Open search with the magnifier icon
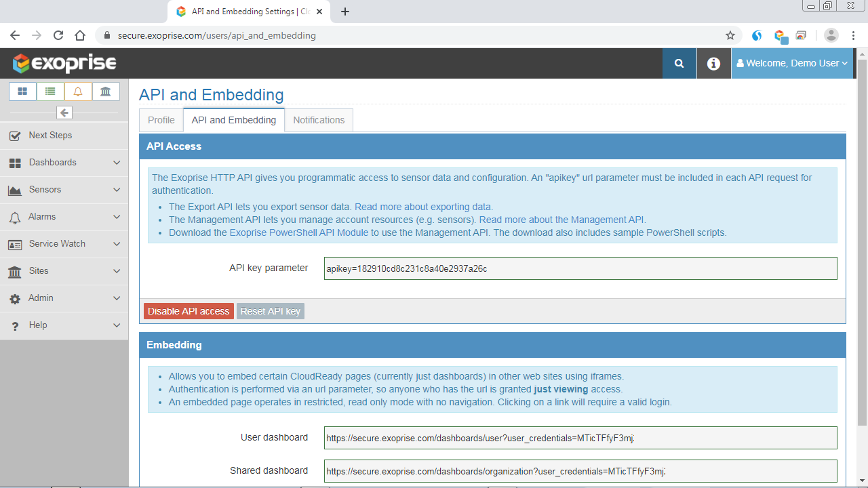868x488 pixels. (x=679, y=63)
